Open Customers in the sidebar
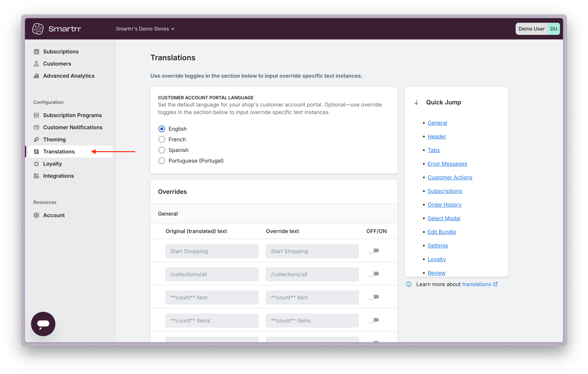This screenshot has width=588, height=374. point(57,64)
